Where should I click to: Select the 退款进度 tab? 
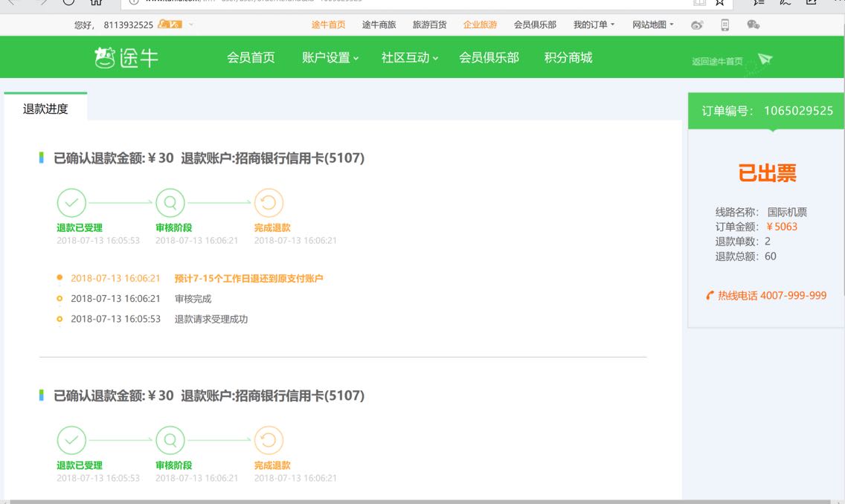click(x=45, y=109)
